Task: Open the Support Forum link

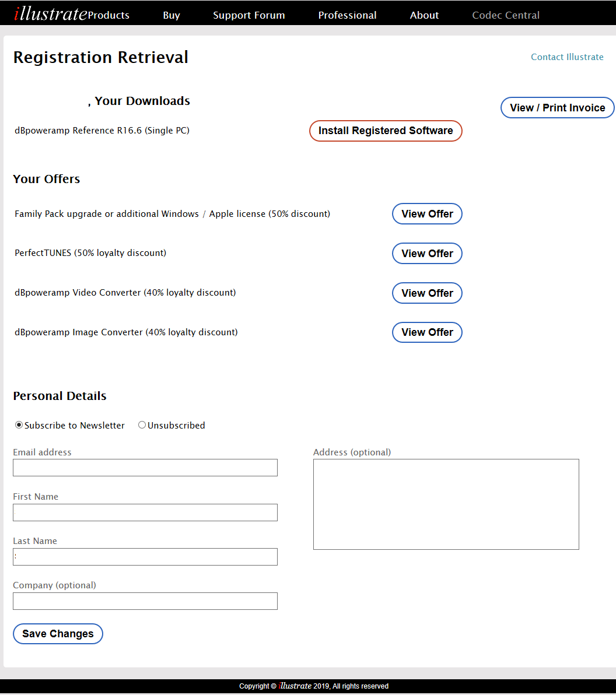Action: [x=249, y=15]
